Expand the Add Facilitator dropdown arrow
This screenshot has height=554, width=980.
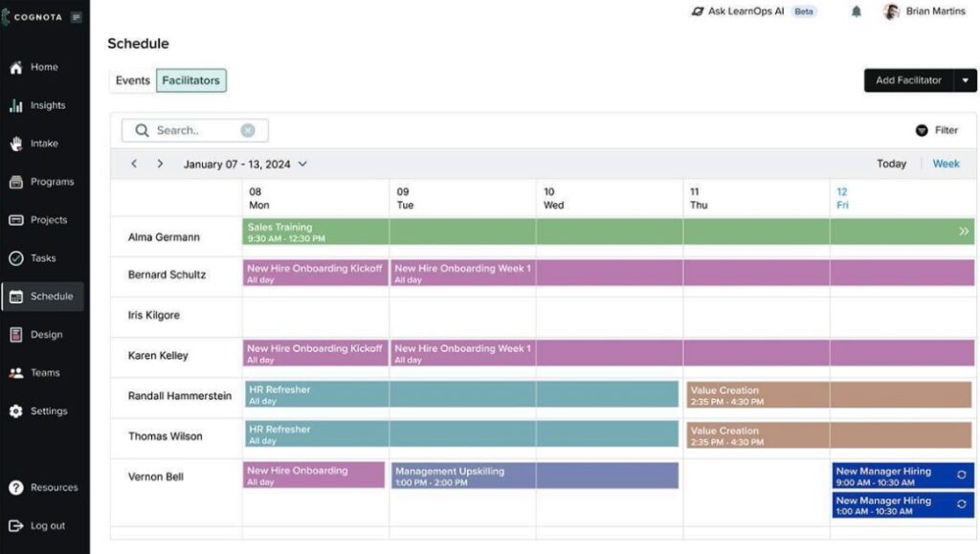[965, 80]
